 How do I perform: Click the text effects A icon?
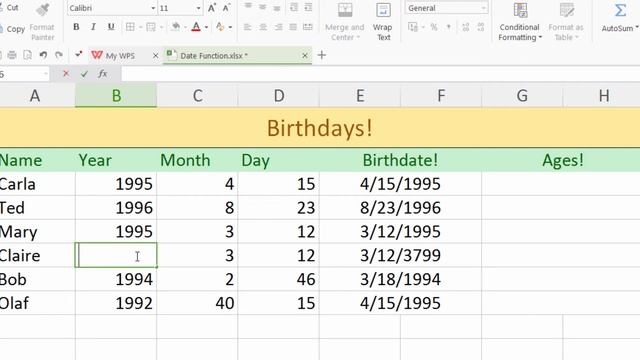220,27
